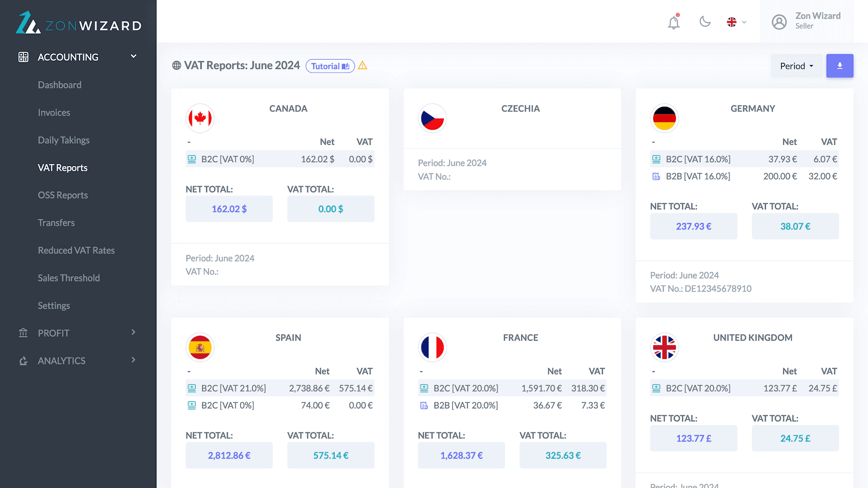Click the Tutorial badge link

(x=330, y=66)
